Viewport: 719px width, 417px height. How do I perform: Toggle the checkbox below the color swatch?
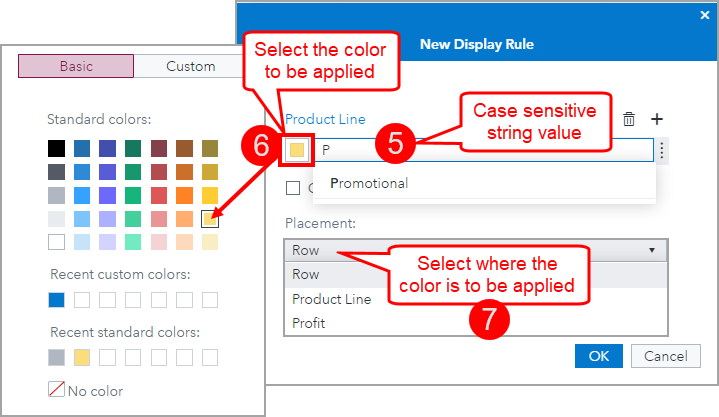click(x=293, y=188)
